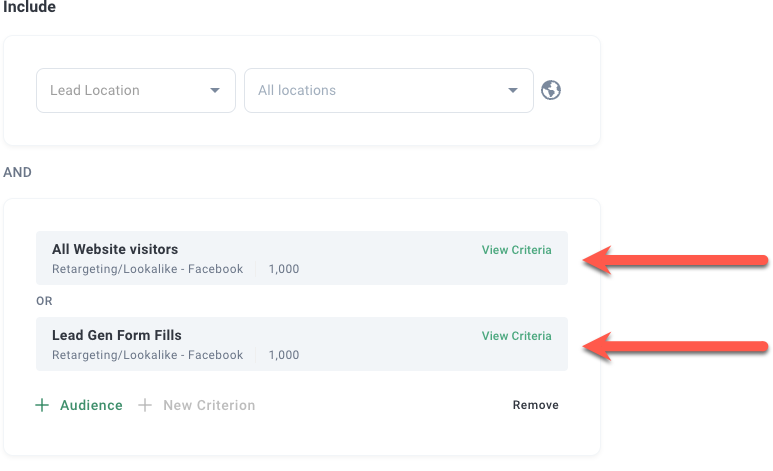This screenshot has width=773, height=471.
Task: Click the Audience label to add audience
Action: [x=91, y=405]
